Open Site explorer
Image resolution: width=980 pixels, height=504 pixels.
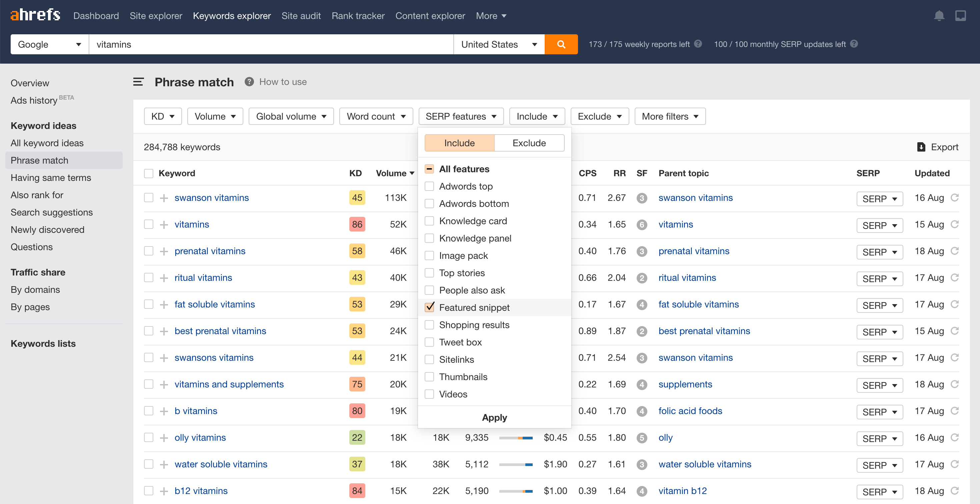tap(156, 16)
